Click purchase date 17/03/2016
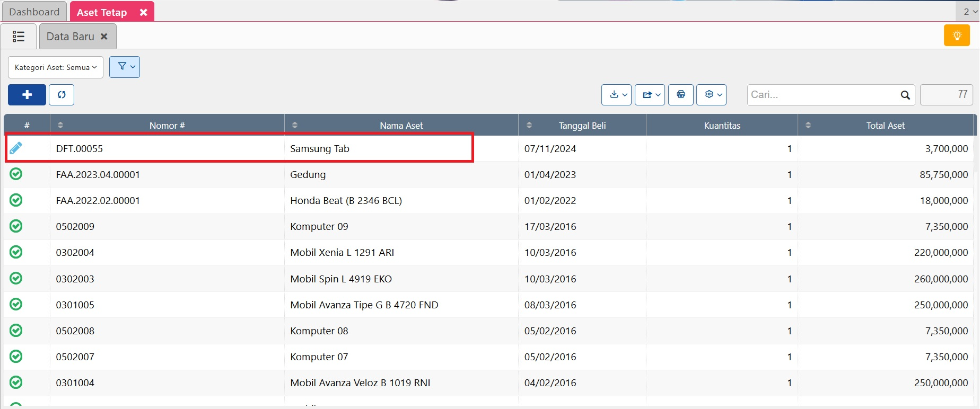 (550, 227)
